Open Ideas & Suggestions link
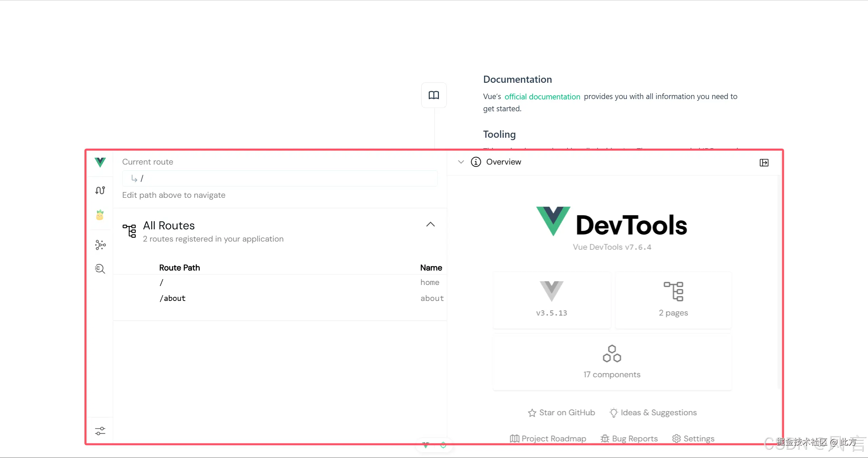868x458 pixels. click(653, 413)
